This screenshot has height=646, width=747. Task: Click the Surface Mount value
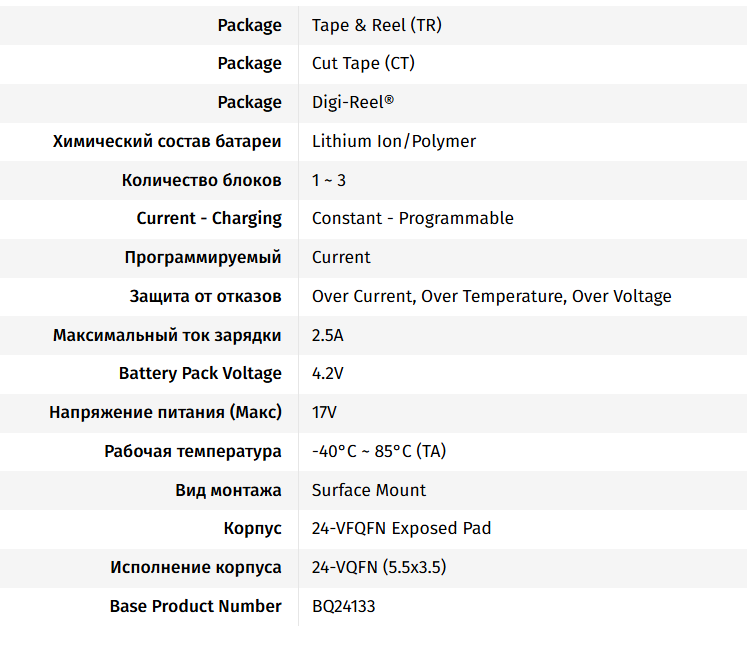[368, 490]
